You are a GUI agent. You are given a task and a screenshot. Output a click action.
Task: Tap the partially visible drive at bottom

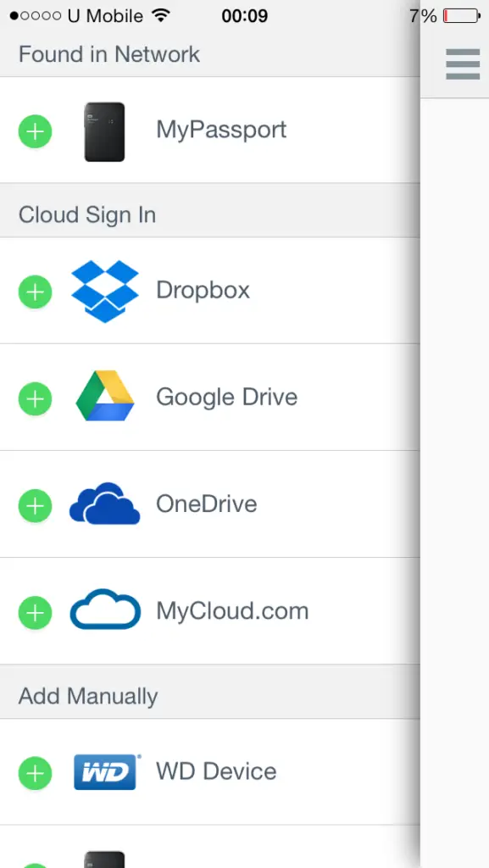(104, 860)
